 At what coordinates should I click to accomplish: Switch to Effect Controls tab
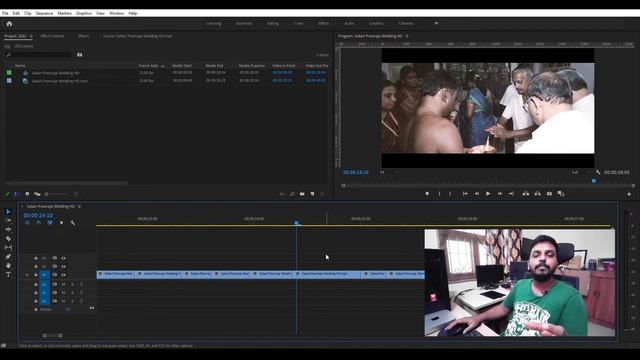(52, 36)
